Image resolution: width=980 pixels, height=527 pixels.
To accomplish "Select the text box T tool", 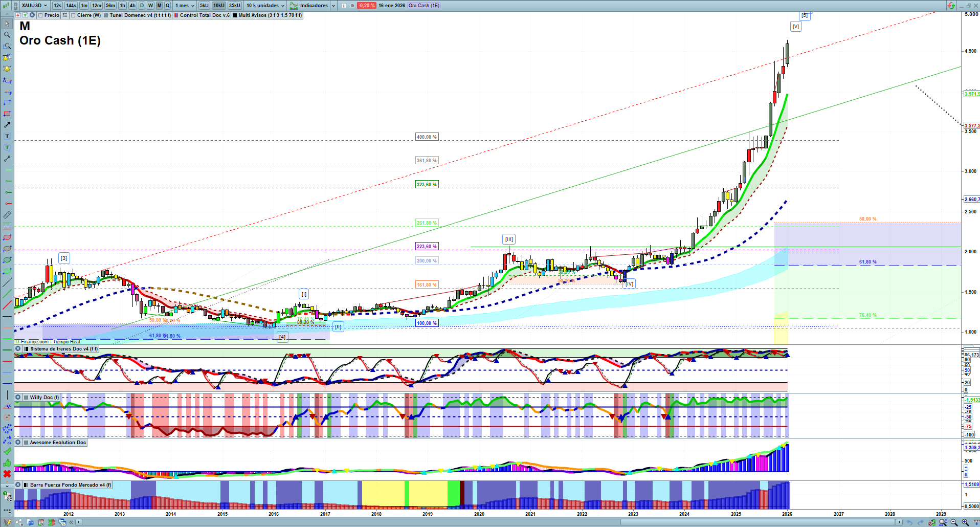I will (x=7, y=136).
